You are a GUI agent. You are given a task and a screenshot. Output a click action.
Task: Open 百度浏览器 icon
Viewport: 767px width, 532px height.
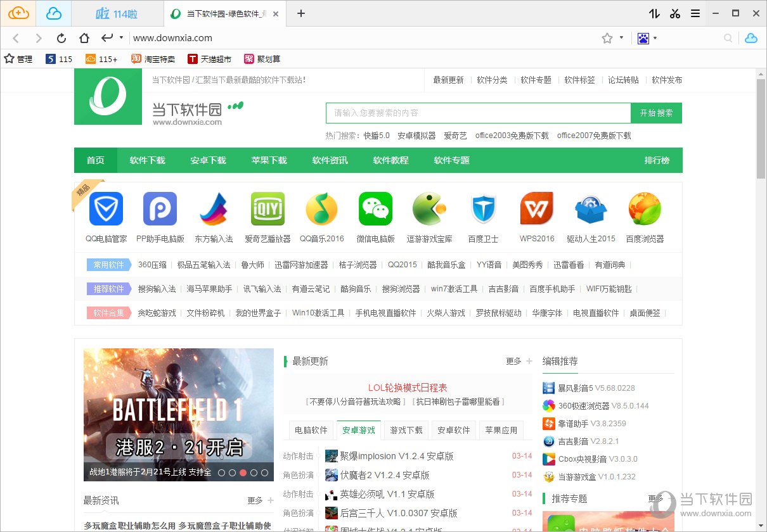(645, 209)
